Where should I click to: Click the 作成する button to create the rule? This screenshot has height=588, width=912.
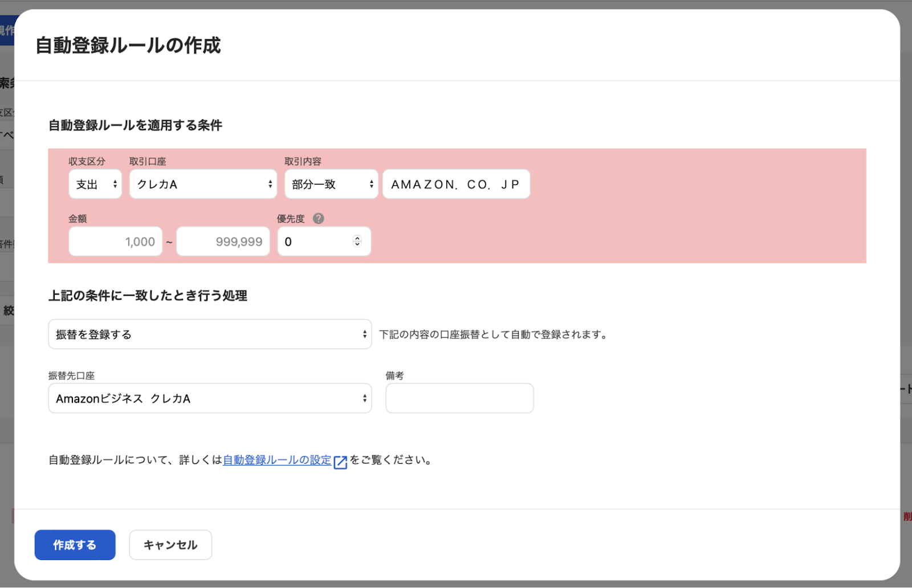(75, 545)
